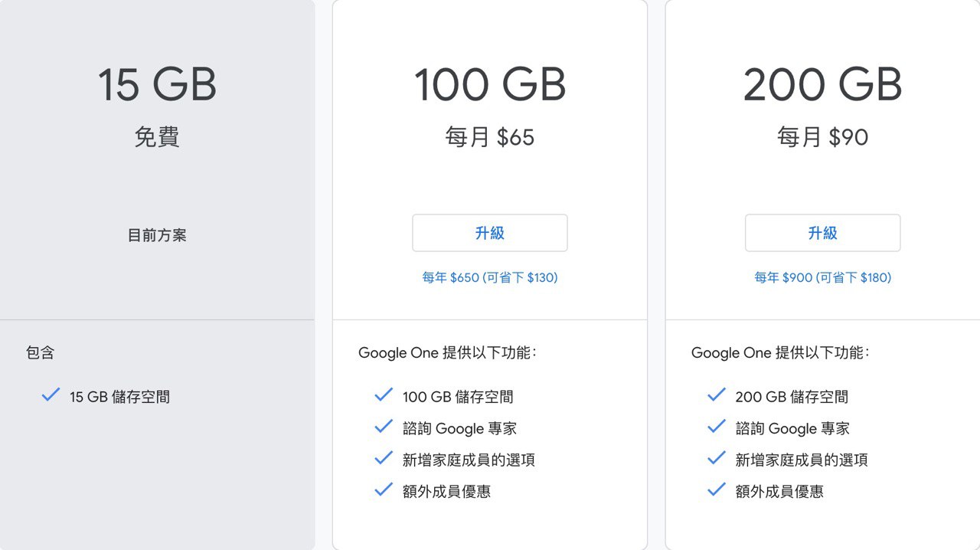Screen dimensions: 980x550
Task: Click the 每月 $90 price text
Action: (823, 137)
